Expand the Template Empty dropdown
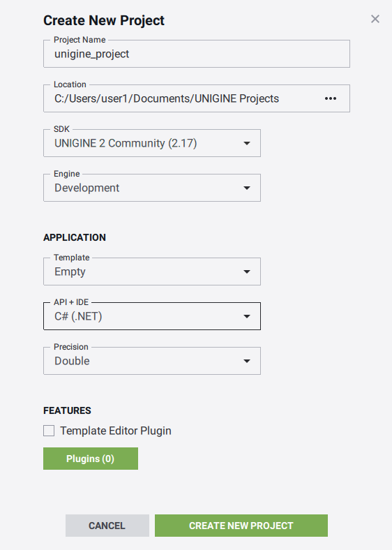 (x=152, y=272)
